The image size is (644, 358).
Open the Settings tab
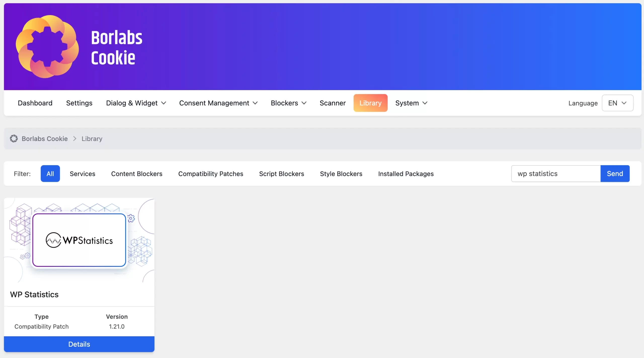[79, 103]
